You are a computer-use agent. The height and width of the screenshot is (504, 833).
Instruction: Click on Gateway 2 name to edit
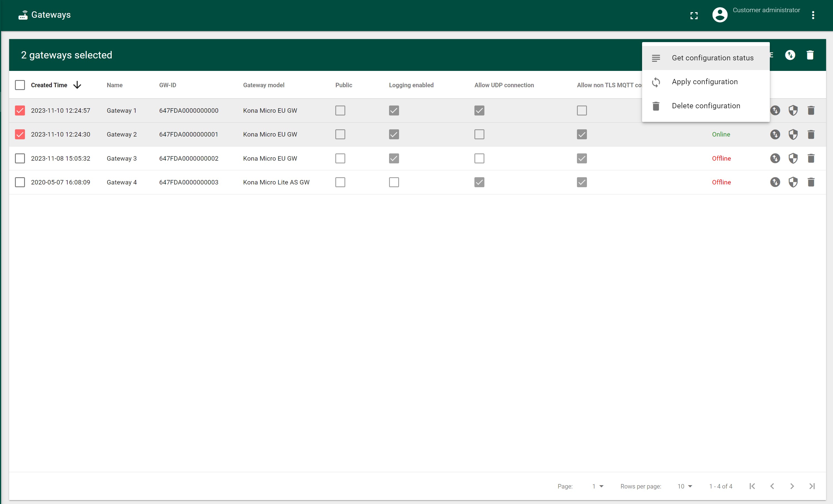pos(121,134)
